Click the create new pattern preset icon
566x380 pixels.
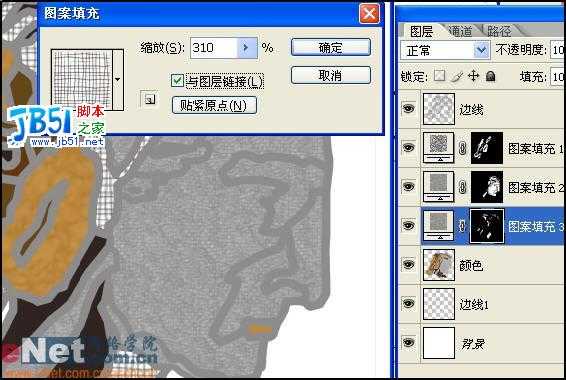pos(149,99)
